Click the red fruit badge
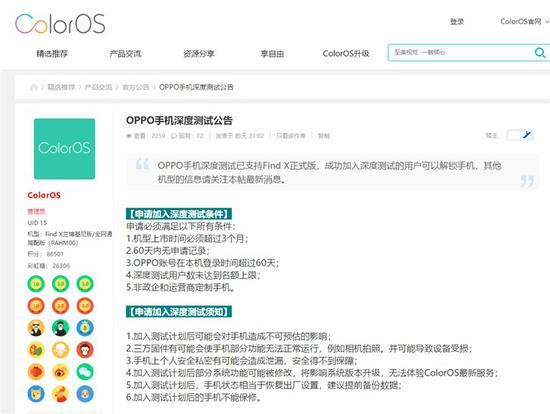Screen dimensions: 550x414 click(x=36, y=372)
